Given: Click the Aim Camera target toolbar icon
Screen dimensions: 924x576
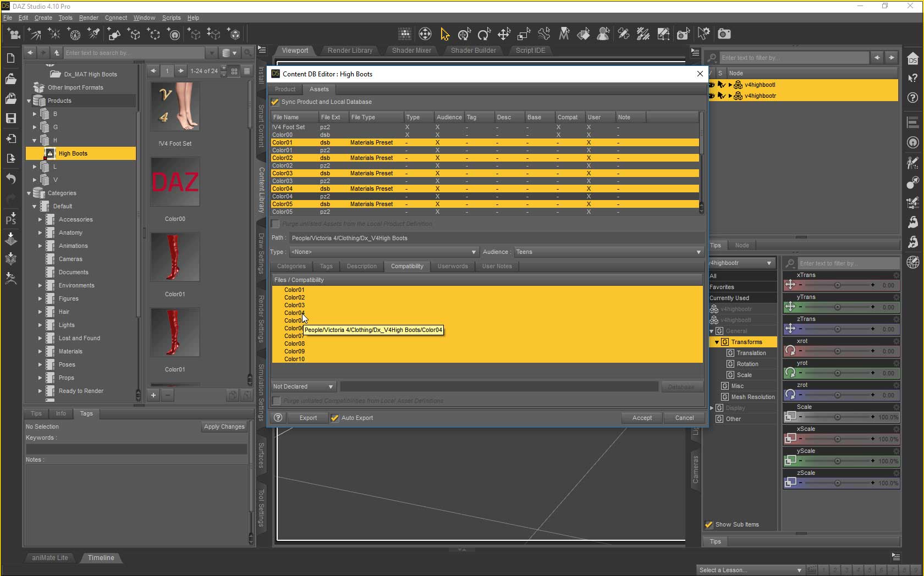Looking at the screenshot, I should coord(425,34).
